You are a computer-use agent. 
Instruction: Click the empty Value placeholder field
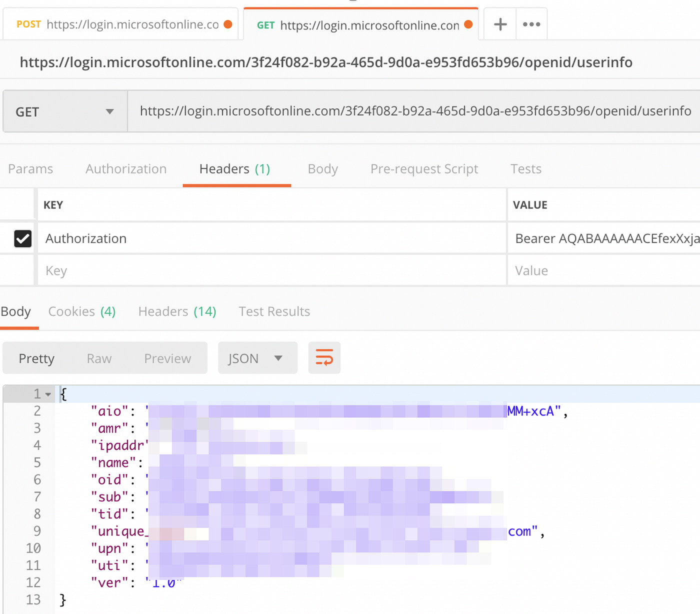[x=604, y=270]
